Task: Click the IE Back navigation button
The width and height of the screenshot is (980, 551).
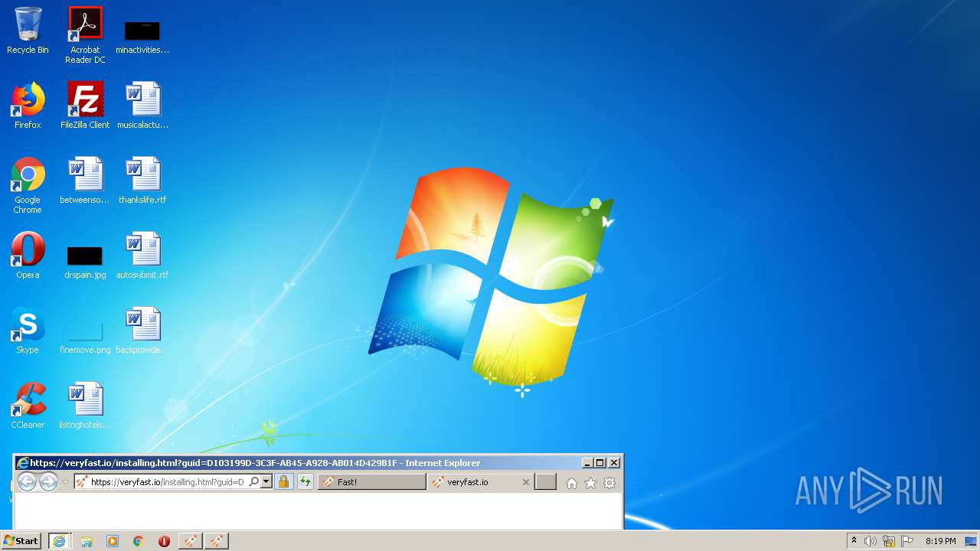Action: point(27,482)
